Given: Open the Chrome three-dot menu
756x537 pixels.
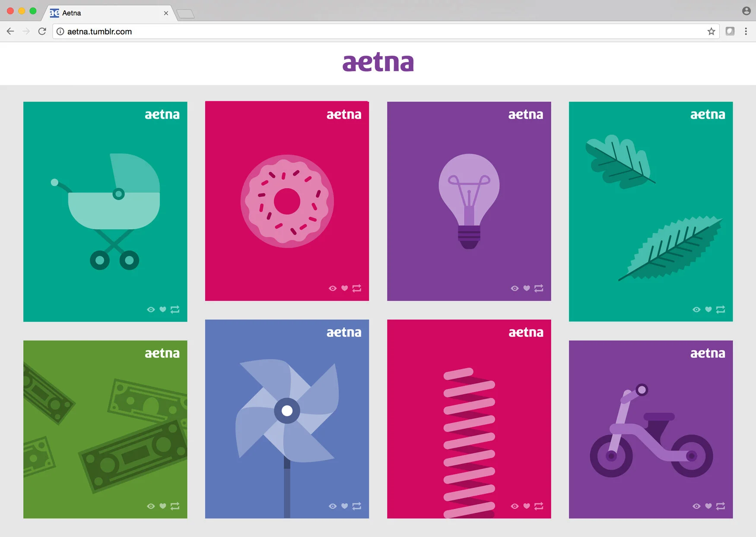Looking at the screenshot, I should 746,31.
